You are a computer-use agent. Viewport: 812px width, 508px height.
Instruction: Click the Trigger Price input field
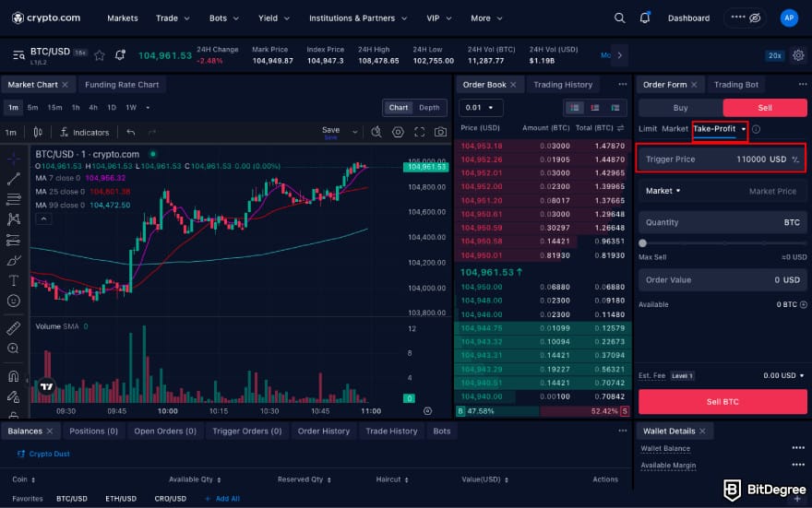point(722,159)
